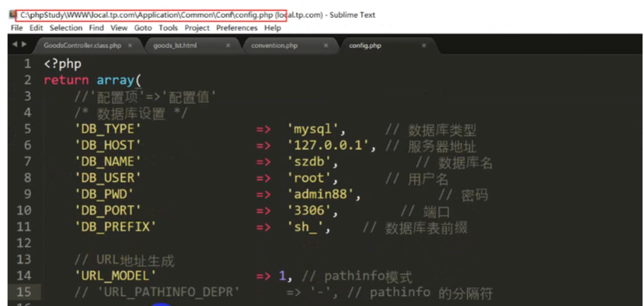Open the Edit menu
Viewport: 644px width, 306px height.
[x=37, y=28]
